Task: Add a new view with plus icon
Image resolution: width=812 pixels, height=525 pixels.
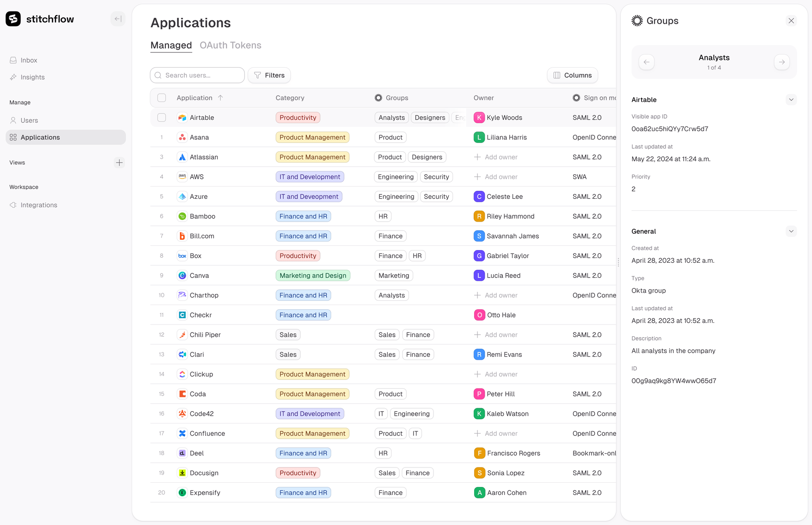Action: click(x=119, y=162)
